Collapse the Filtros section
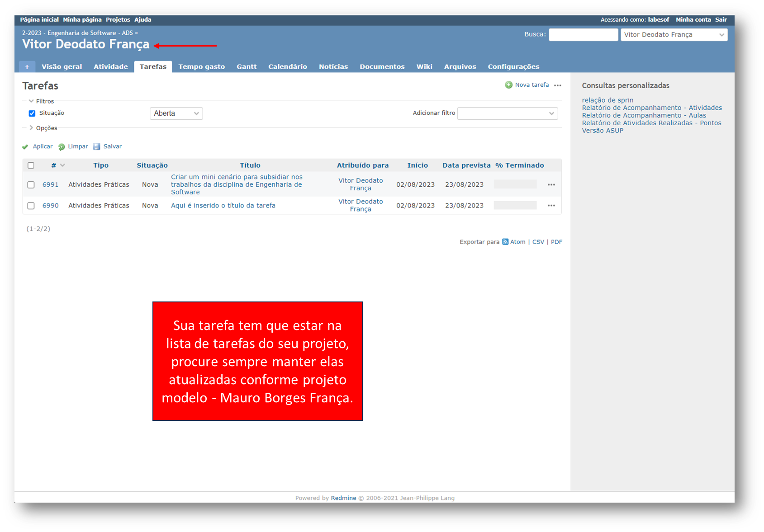Image resolution: width=764 pixels, height=532 pixels. [x=41, y=101]
